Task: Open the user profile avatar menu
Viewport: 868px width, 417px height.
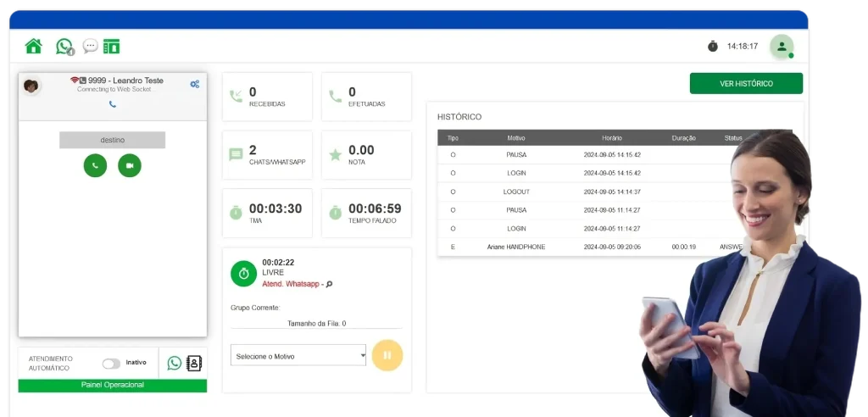Action: tap(781, 47)
